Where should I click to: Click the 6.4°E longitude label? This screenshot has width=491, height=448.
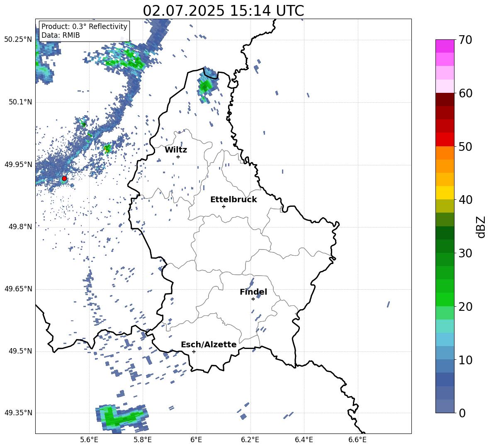304,440
